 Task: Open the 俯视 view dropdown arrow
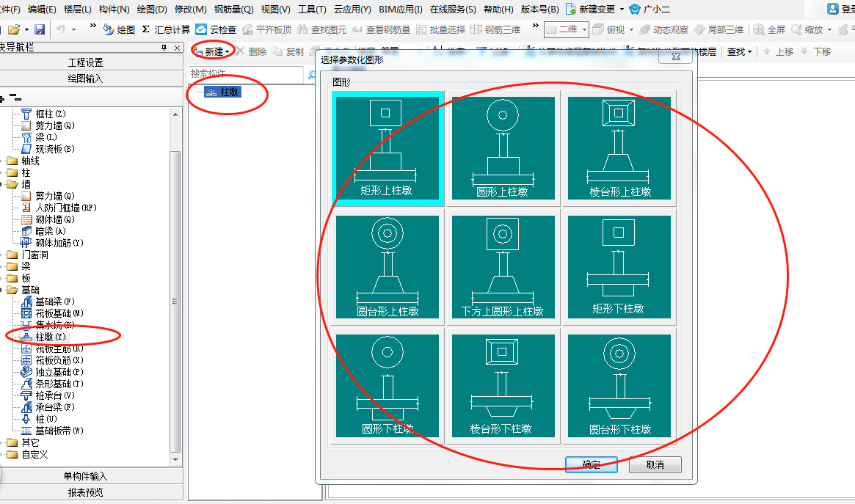point(631,29)
